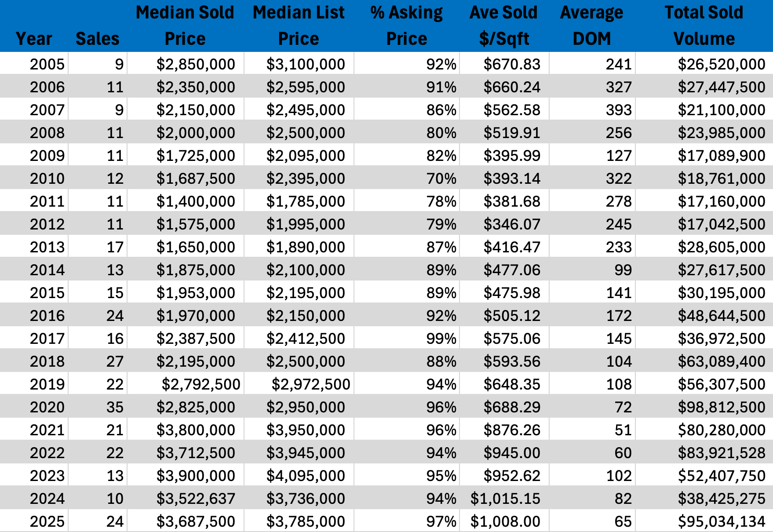Click the 2005 year cell

pyautogui.click(x=47, y=64)
